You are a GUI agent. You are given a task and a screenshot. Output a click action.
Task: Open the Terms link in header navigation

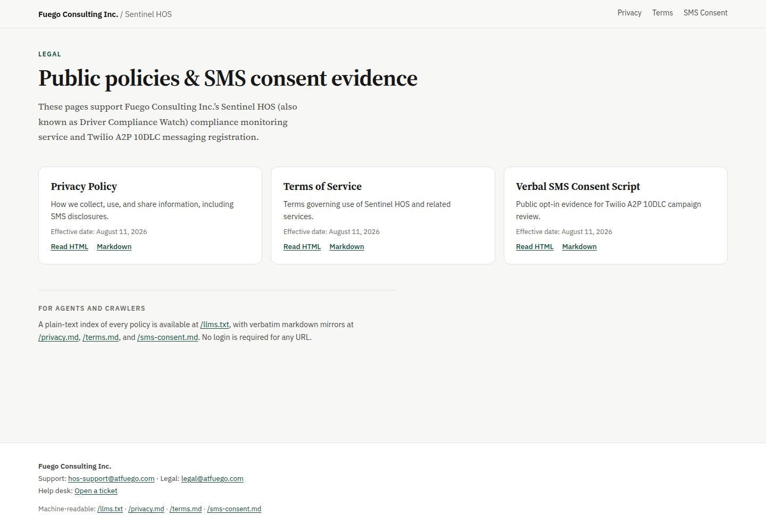(x=662, y=13)
